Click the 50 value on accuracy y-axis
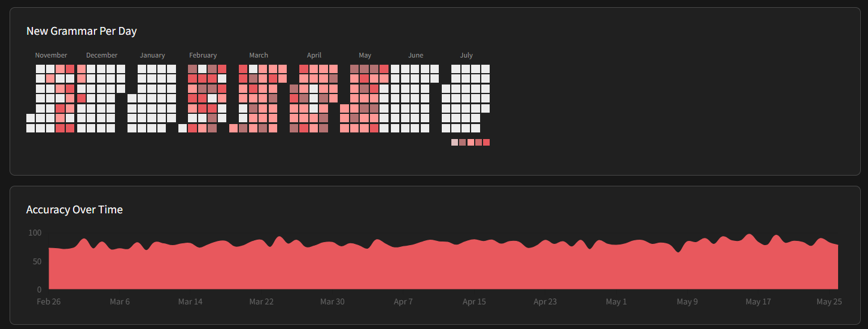The height and width of the screenshot is (329, 868). pyautogui.click(x=37, y=261)
